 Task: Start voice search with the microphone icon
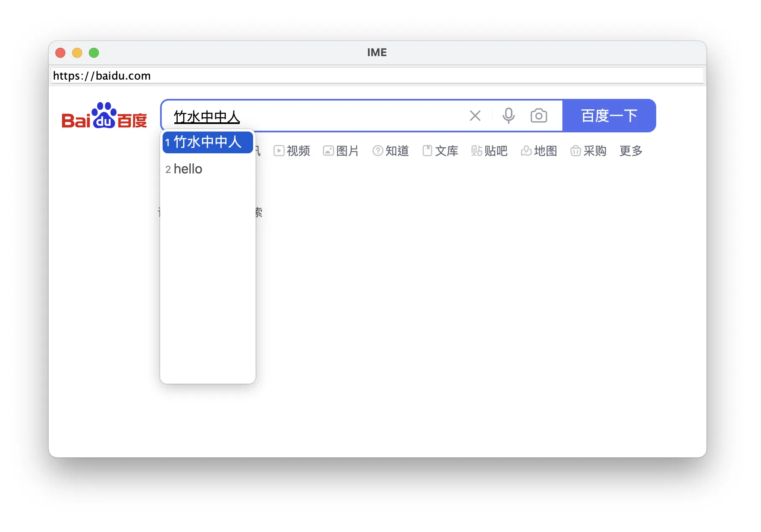(508, 116)
